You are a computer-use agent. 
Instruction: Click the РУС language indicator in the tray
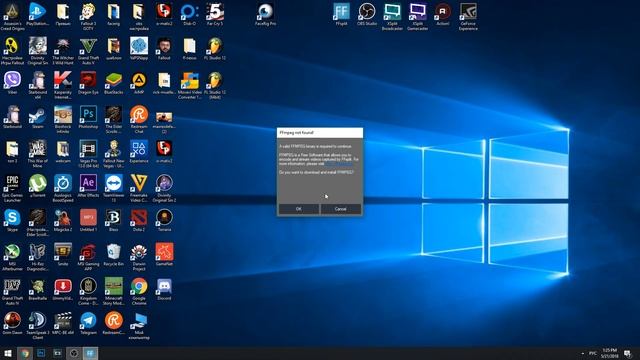593,353
